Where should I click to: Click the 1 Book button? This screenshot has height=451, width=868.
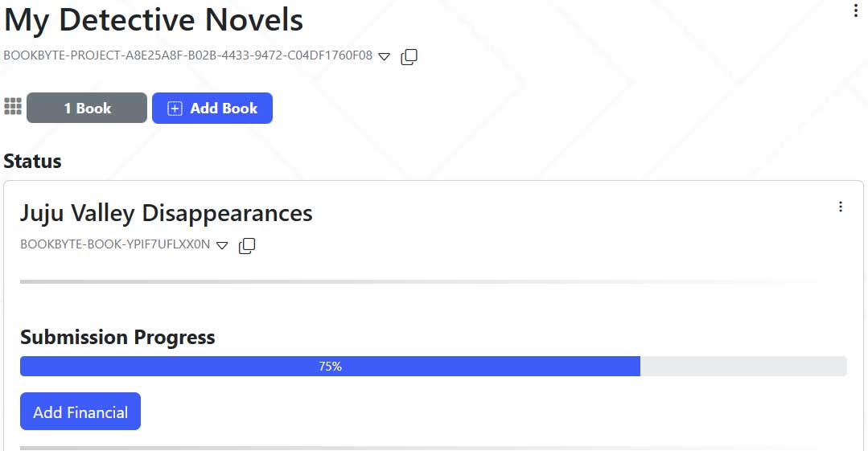click(87, 109)
